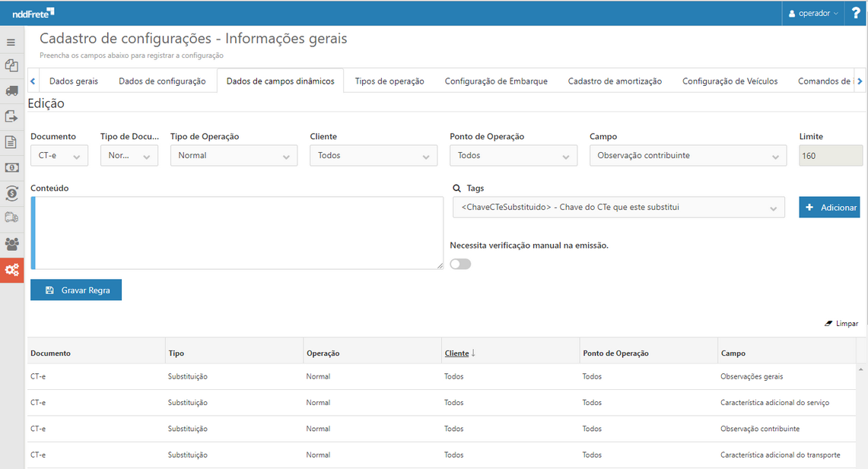Switch to Tipos de operação tab
Viewport: 868px width, 469px height.
pyautogui.click(x=389, y=80)
